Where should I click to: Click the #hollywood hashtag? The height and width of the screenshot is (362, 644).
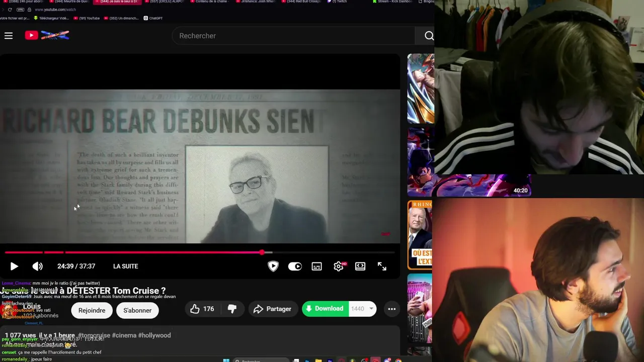point(154,335)
